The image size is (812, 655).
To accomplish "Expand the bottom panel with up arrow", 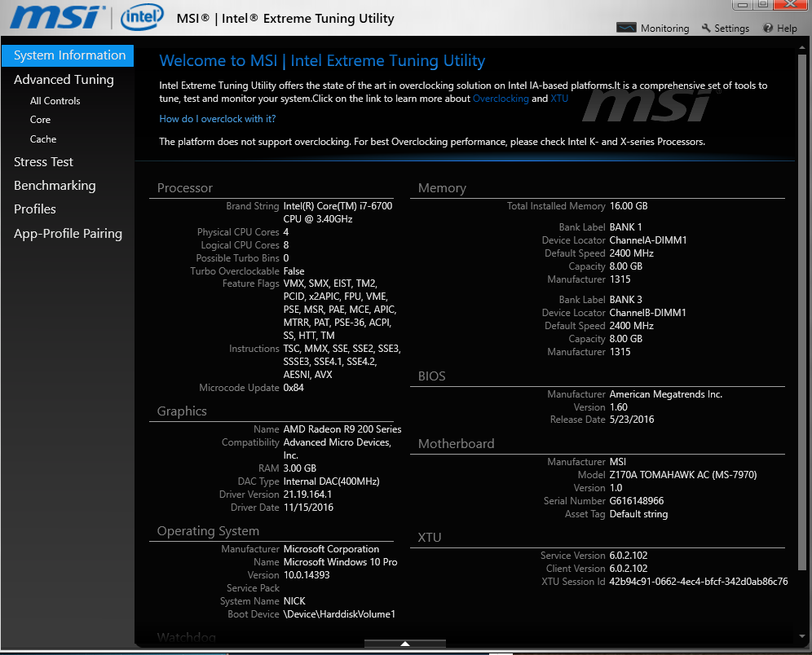I will tap(405, 644).
